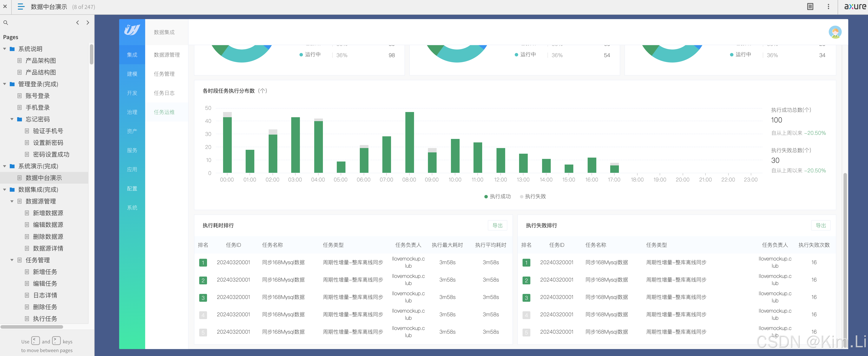The image size is (868, 356).
Task: Go to previous page with left chevron
Action: pyautogui.click(x=77, y=23)
